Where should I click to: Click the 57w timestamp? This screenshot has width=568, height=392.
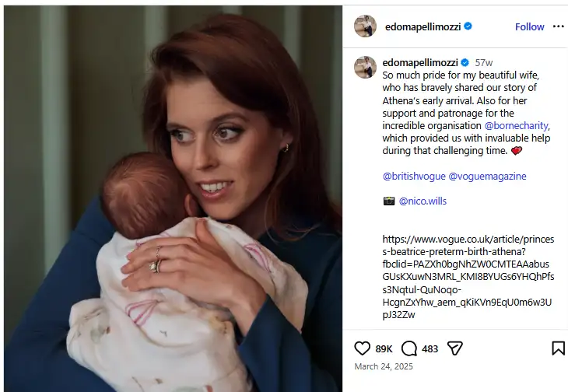484,63
